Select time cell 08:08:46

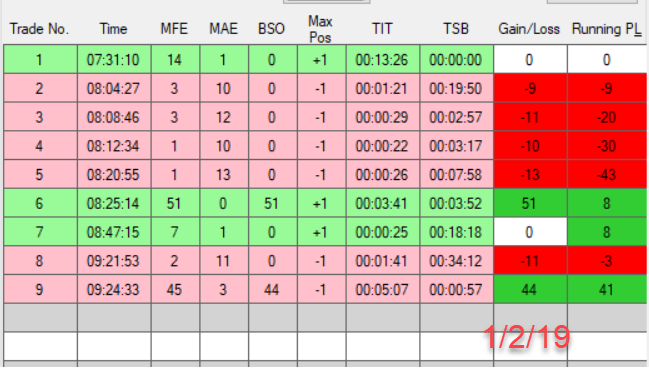pyautogui.click(x=114, y=117)
